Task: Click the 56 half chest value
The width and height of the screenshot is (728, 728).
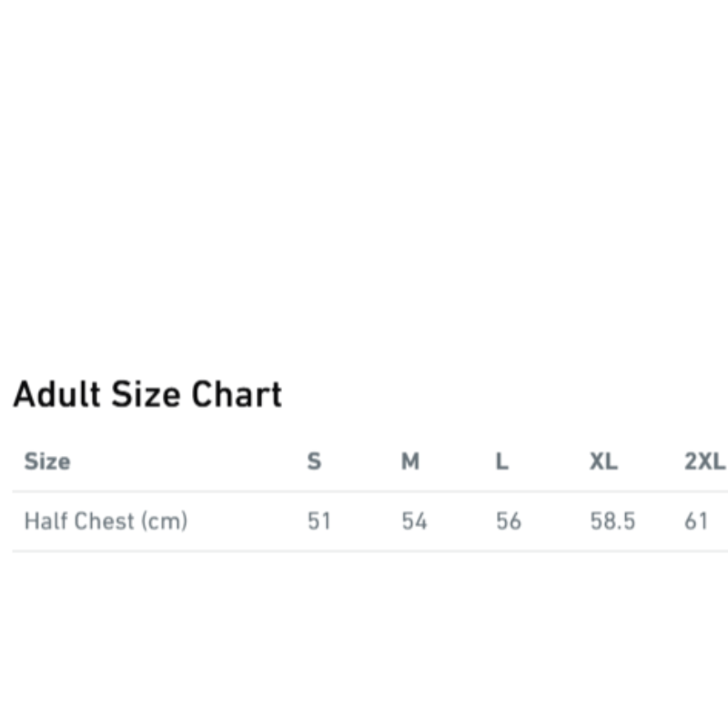Action: (509, 521)
